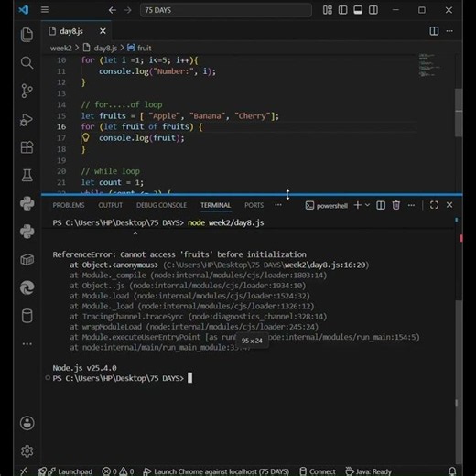The width and height of the screenshot is (476, 476).
Task: Show more panel tabs ellipsis after PORTS
Action: click(278, 205)
